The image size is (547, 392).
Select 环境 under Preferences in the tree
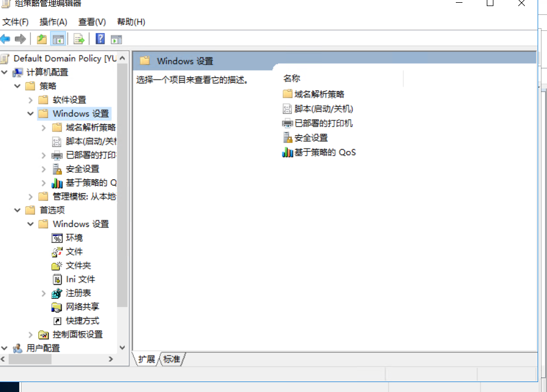point(74,238)
